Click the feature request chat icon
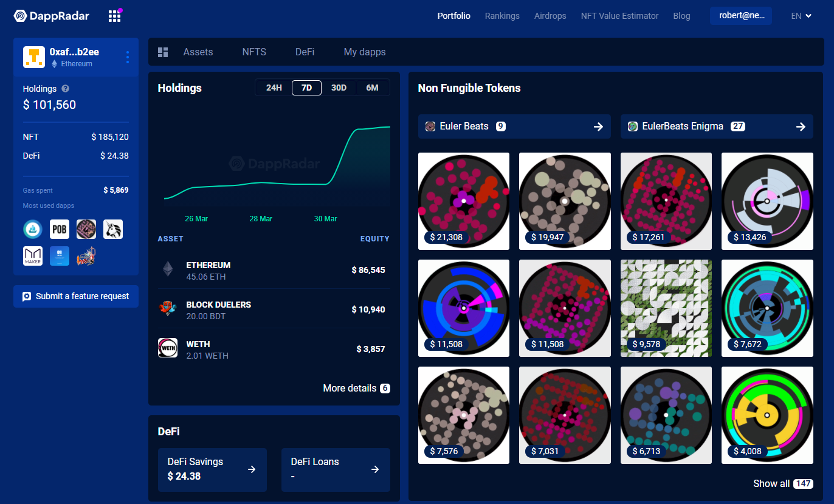The height and width of the screenshot is (504, 834). (27, 297)
